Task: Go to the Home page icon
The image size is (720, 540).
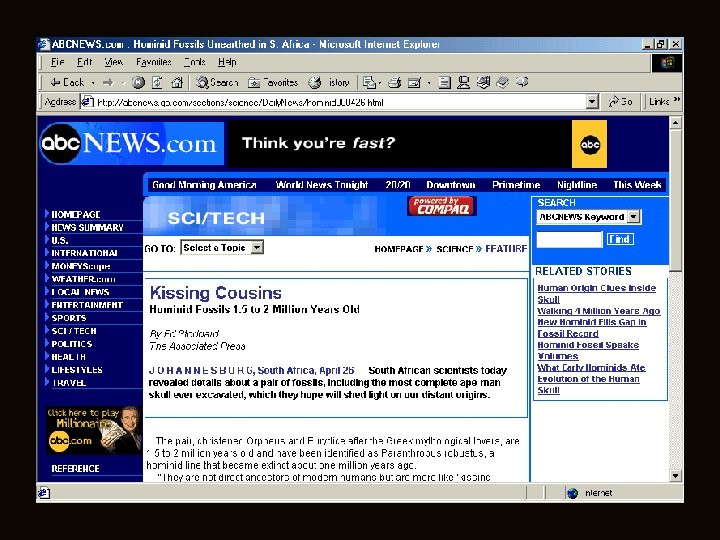Action: click(177, 83)
